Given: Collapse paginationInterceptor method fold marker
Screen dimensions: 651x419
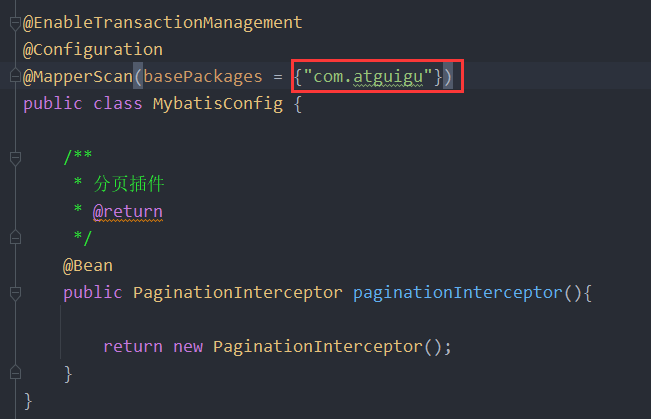Looking at the screenshot, I should [15, 294].
